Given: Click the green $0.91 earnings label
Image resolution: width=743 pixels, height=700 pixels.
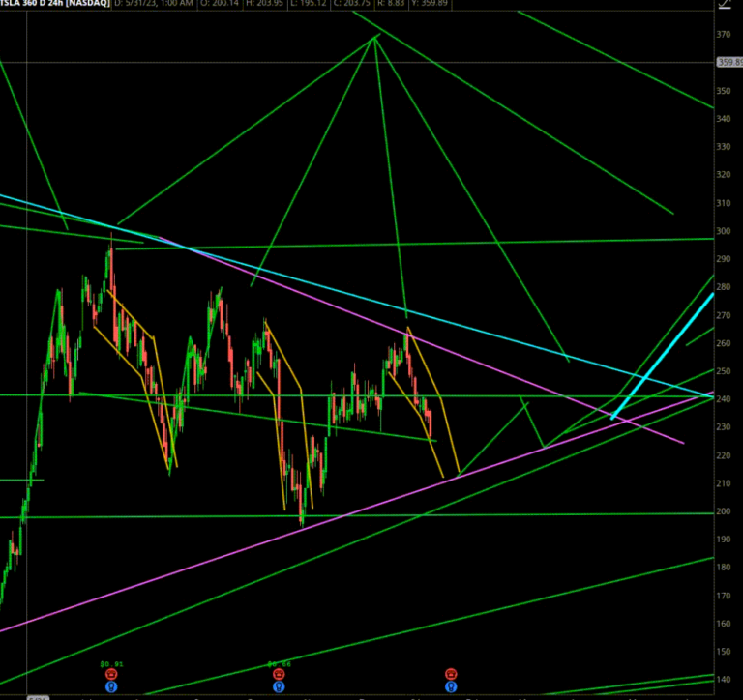Looking at the screenshot, I should [112, 663].
